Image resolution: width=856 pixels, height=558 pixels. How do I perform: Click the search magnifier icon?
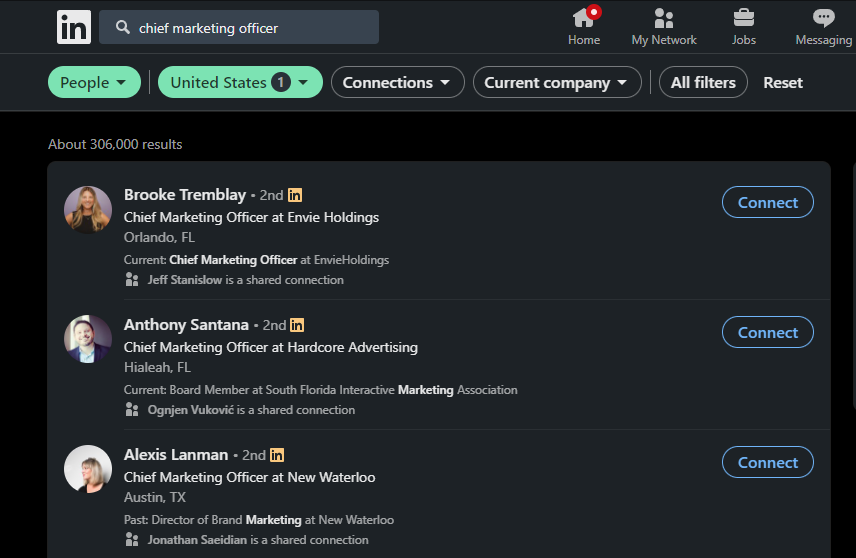click(123, 27)
